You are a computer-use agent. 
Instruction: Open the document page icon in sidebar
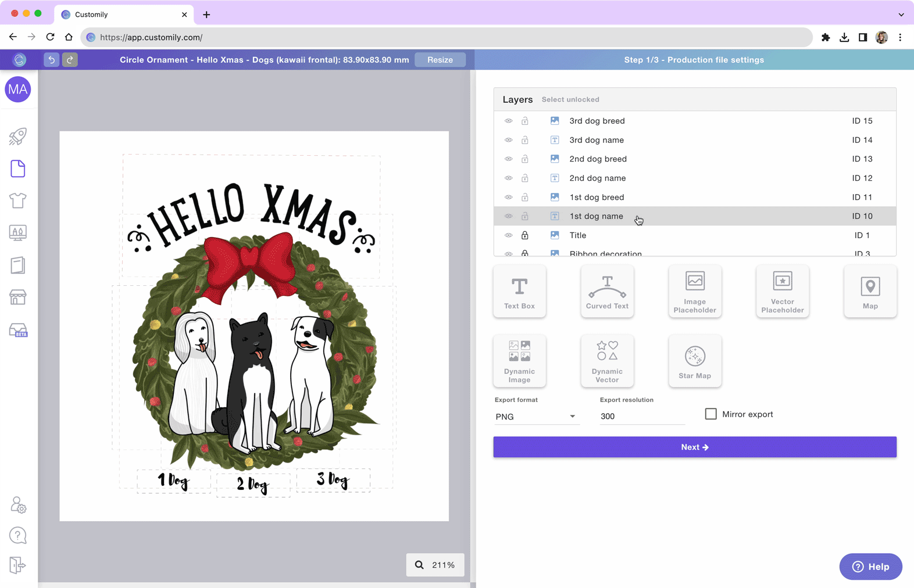tap(18, 168)
